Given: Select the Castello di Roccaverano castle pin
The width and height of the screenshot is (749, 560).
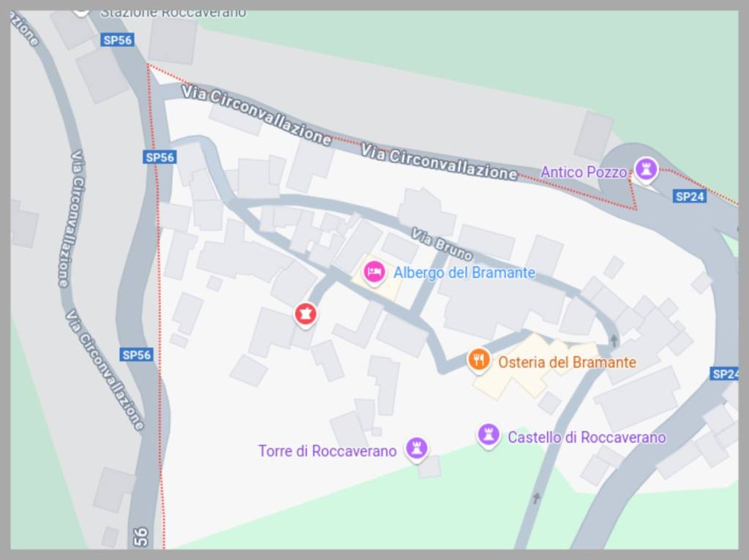Looking at the screenshot, I should tap(488, 436).
